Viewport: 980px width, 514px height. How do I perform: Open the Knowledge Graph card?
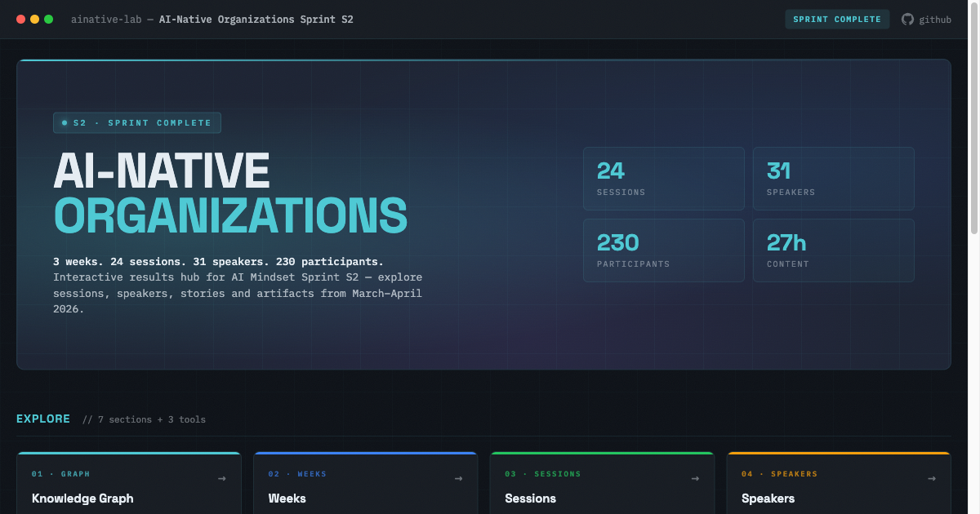(129, 483)
